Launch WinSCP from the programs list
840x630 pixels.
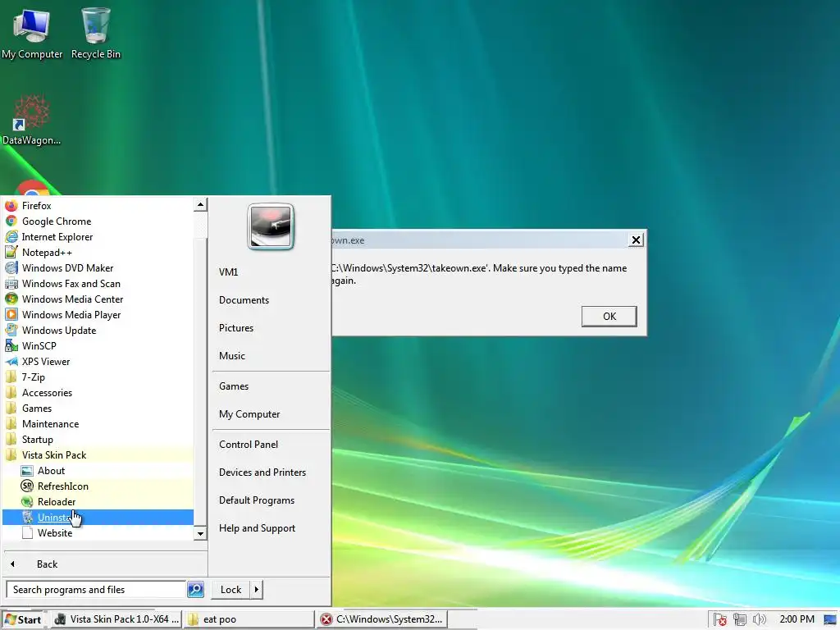click(x=98, y=345)
